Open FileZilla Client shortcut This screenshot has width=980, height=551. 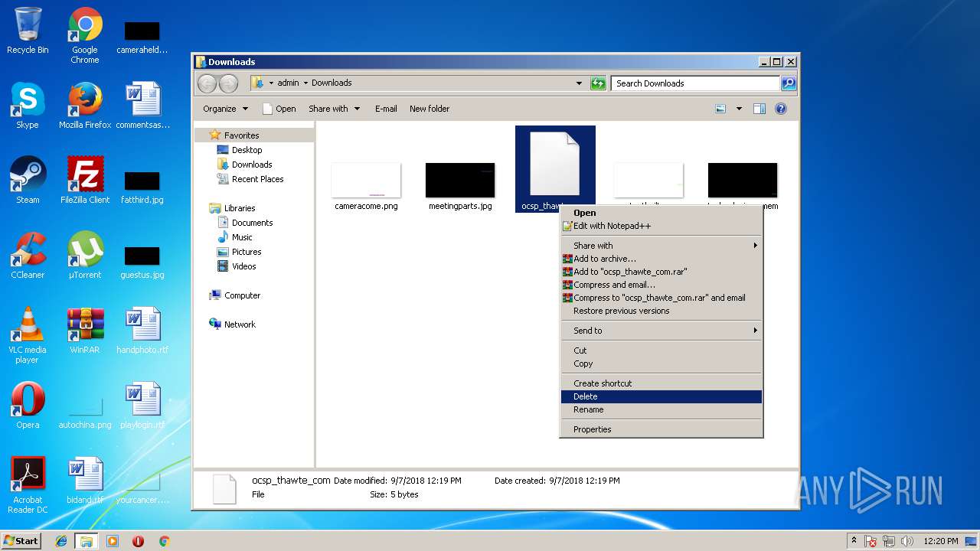tap(85, 181)
